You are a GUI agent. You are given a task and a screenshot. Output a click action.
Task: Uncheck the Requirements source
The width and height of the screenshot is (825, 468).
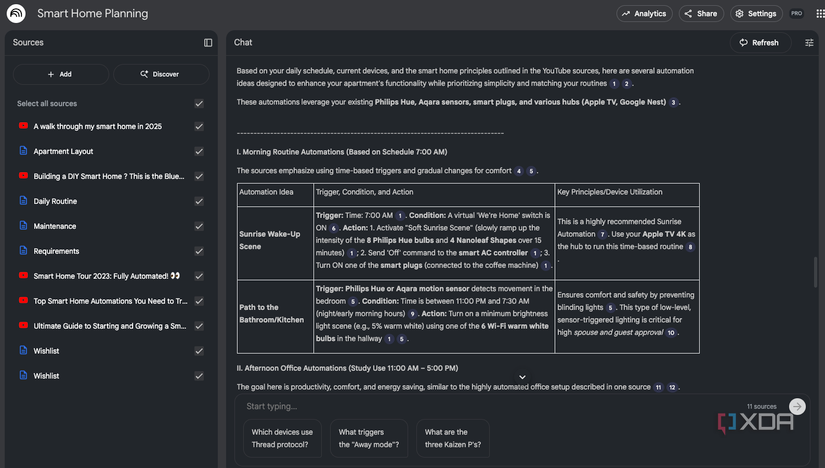click(x=199, y=251)
